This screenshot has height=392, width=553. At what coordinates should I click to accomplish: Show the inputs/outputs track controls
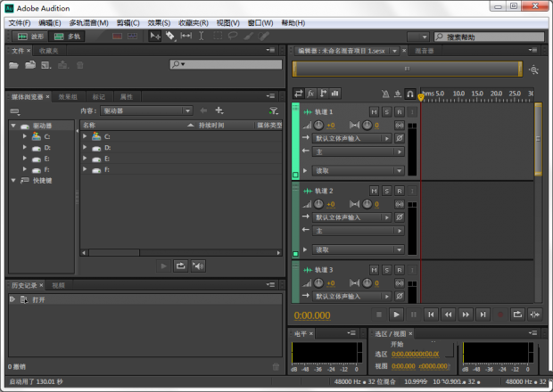299,94
